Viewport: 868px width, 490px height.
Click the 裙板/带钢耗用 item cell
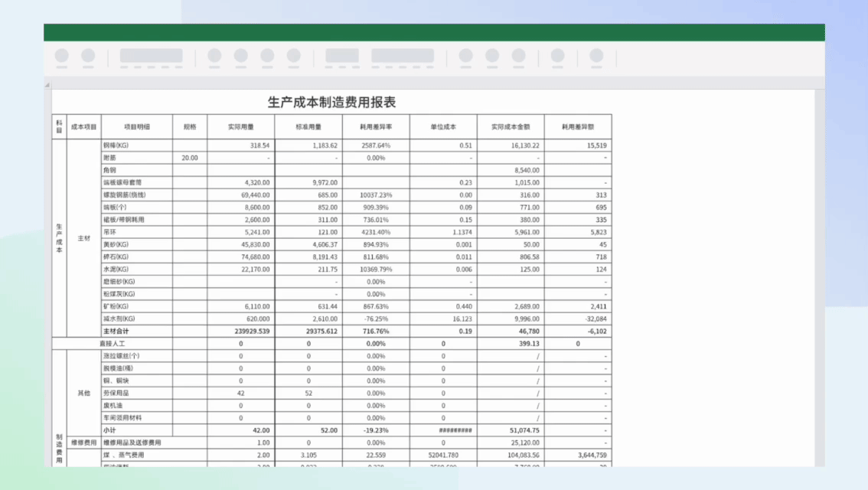pos(137,220)
